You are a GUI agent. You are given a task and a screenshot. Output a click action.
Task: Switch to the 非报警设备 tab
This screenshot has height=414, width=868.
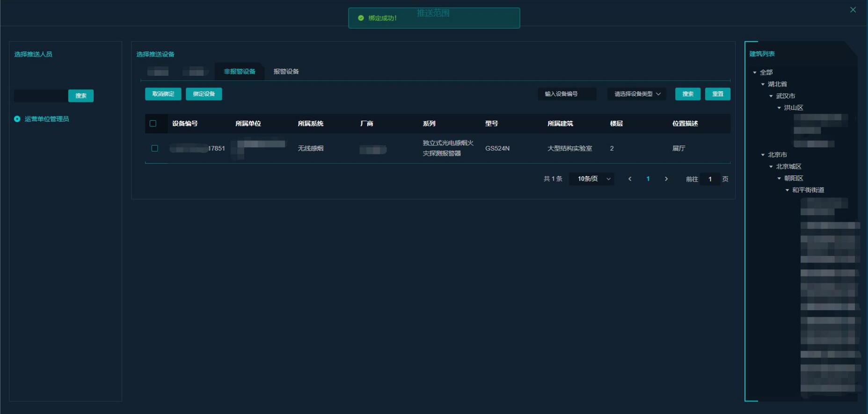tap(240, 72)
